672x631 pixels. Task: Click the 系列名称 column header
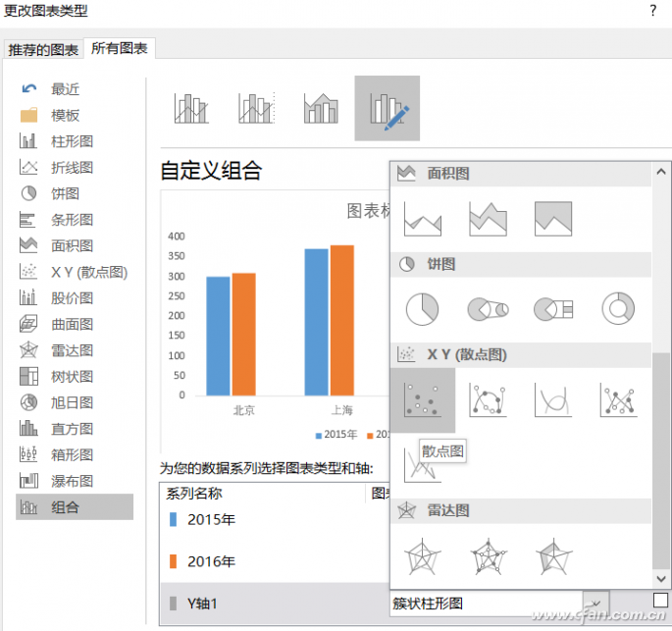click(x=262, y=494)
